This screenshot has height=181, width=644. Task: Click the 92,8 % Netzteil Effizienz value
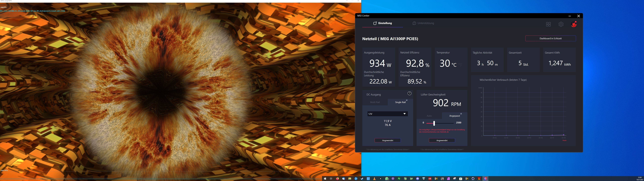click(417, 63)
